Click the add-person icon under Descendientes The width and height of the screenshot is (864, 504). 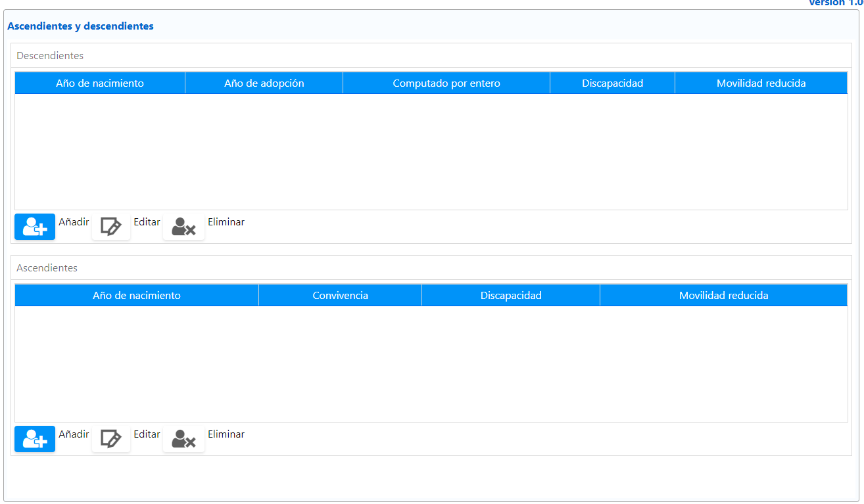(x=35, y=227)
